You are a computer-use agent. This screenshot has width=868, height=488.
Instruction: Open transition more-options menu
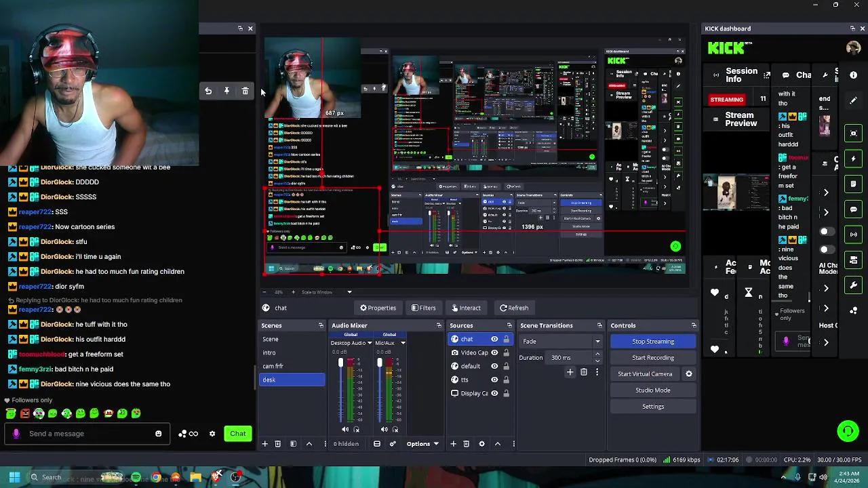[597, 372]
